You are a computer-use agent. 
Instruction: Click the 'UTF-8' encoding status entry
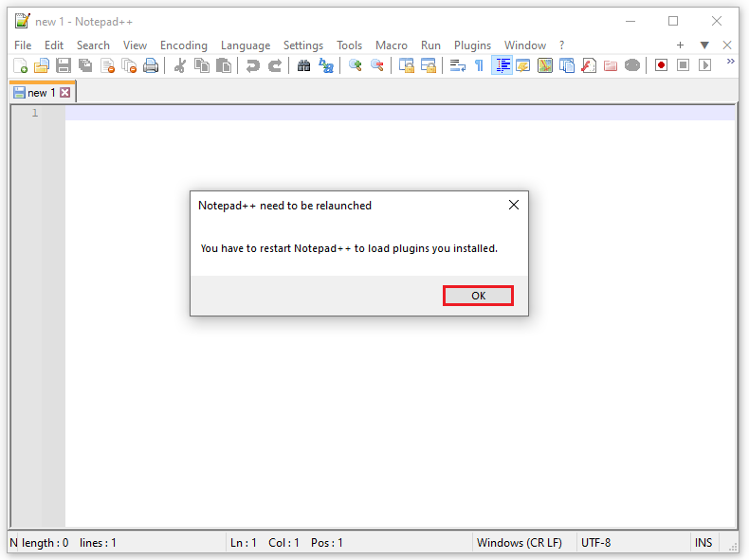[595, 543]
